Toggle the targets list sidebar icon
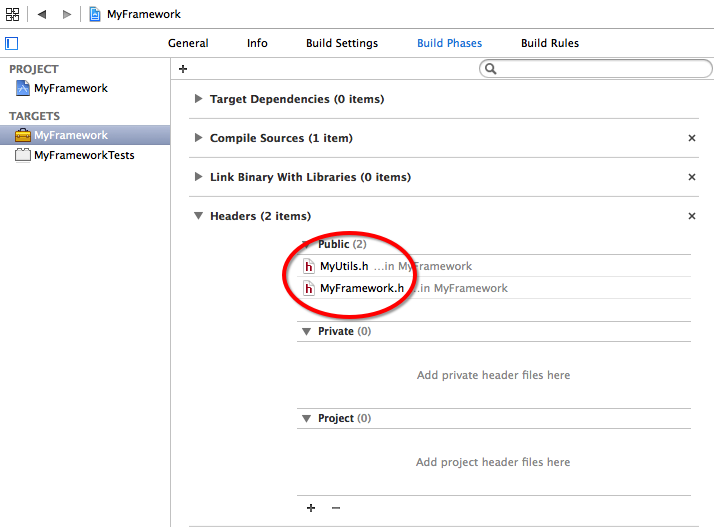This screenshot has height=527, width=714. [11, 43]
